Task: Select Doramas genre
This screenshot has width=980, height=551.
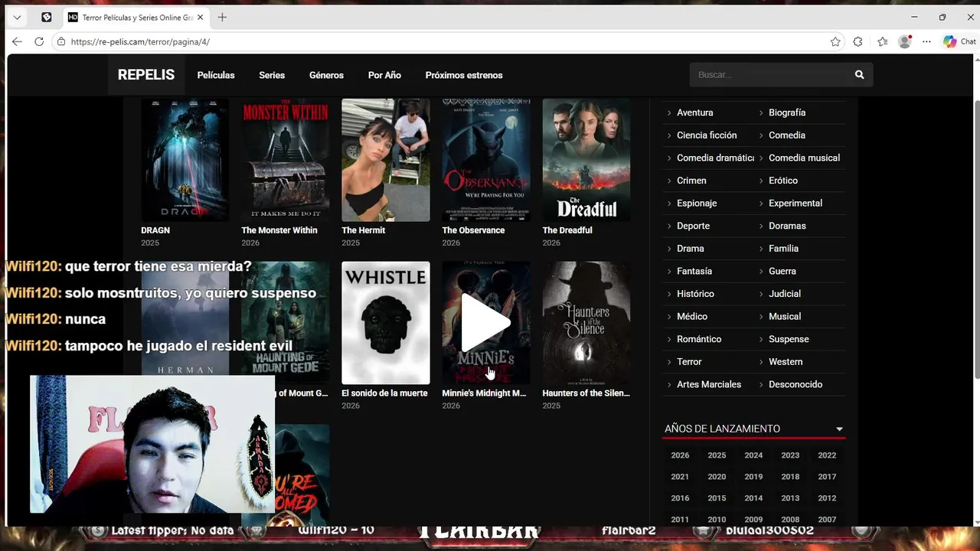Action: [x=787, y=226]
